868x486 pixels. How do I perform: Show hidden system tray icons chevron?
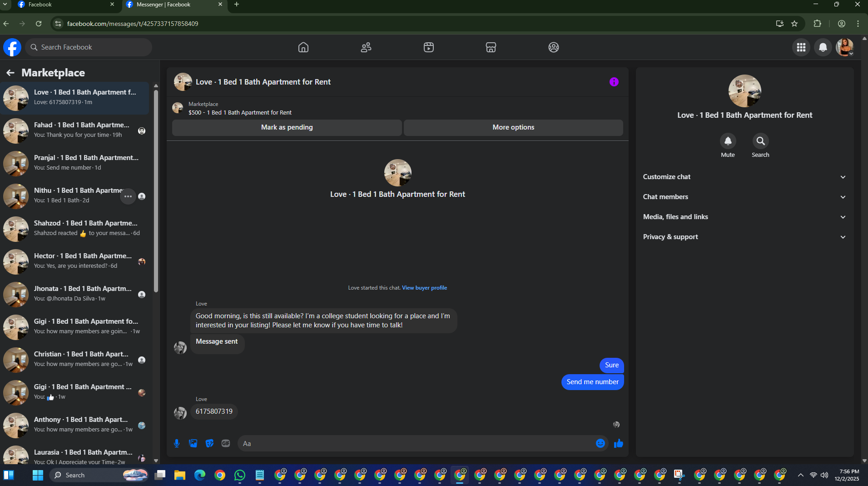(x=800, y=475)
